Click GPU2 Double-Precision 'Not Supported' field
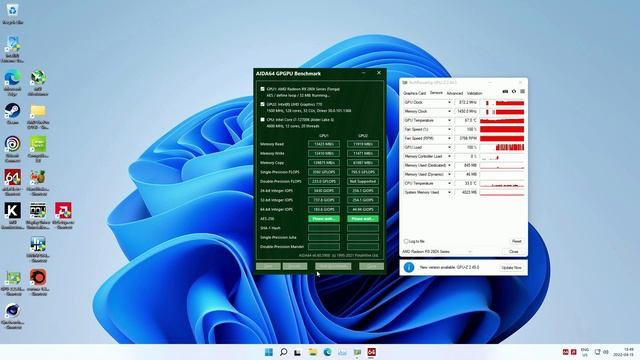 point(363,181)
